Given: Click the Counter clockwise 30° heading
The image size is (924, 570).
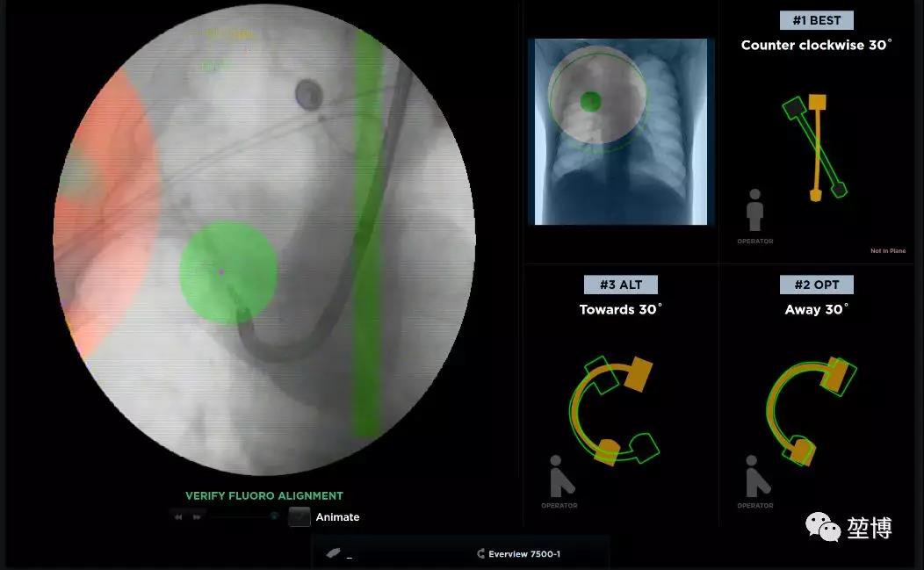Looking at the screenshot, I should coord(816,45).
